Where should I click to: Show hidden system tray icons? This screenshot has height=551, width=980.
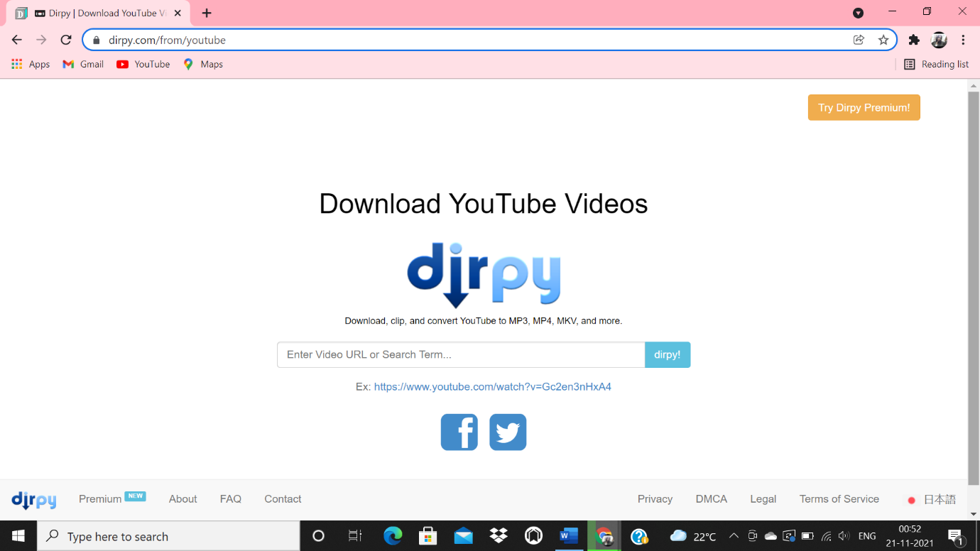click(x=734, y=536)
